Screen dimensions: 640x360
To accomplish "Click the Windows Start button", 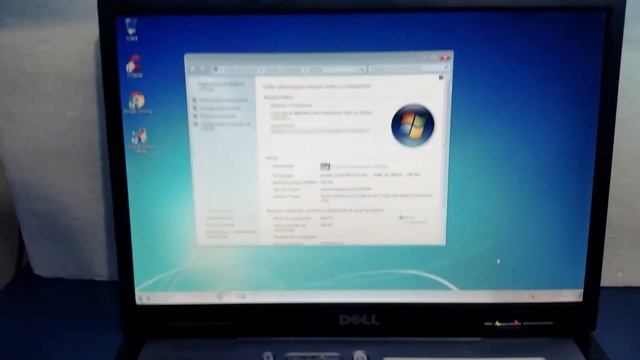I will pos(142,298).
